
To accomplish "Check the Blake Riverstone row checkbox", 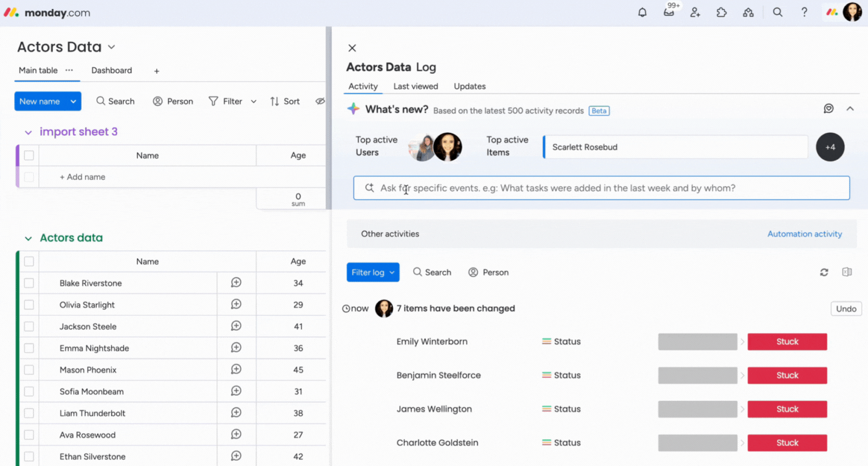I will pos(29,283).
